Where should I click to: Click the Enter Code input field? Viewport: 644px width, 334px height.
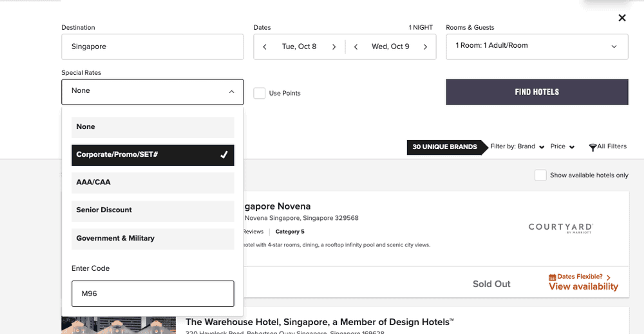152,293
